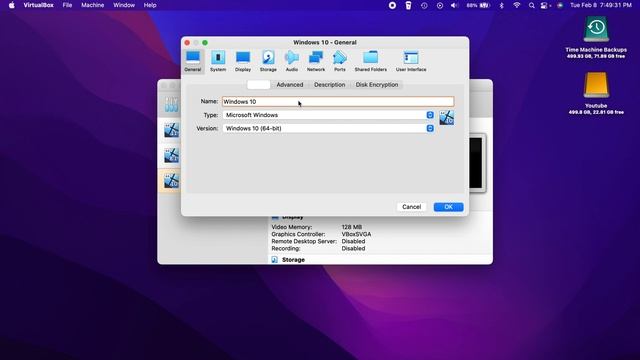Image resolution: width=640 pixels, height=360 pixels.
Task: Open the File menu
Action: [67, 5]
